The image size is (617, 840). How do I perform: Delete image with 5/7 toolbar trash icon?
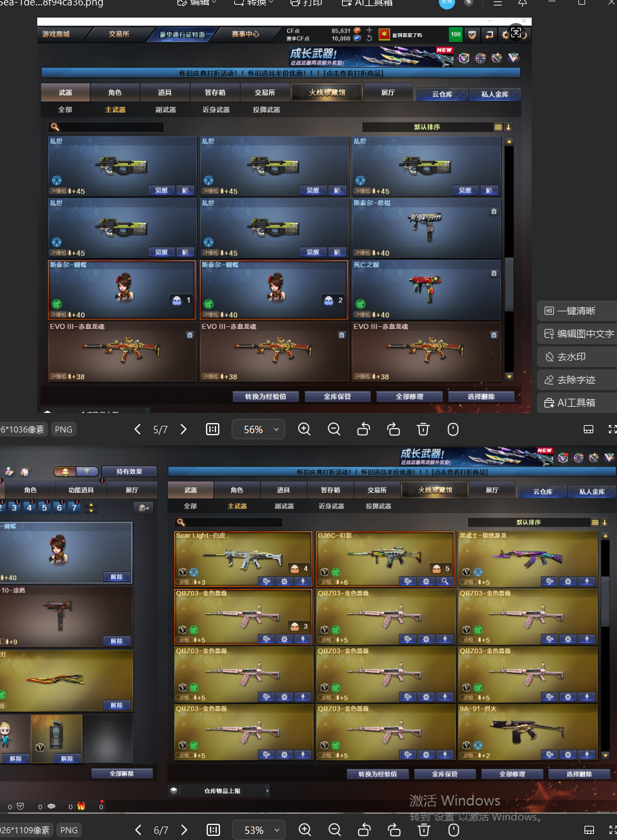(423, 429)
